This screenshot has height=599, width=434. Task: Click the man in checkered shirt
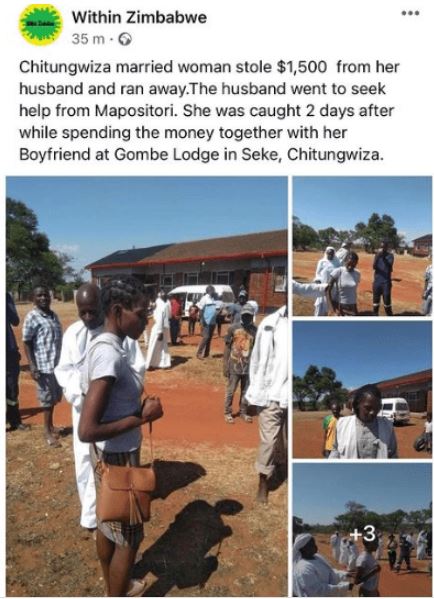[x=42, y=365]
